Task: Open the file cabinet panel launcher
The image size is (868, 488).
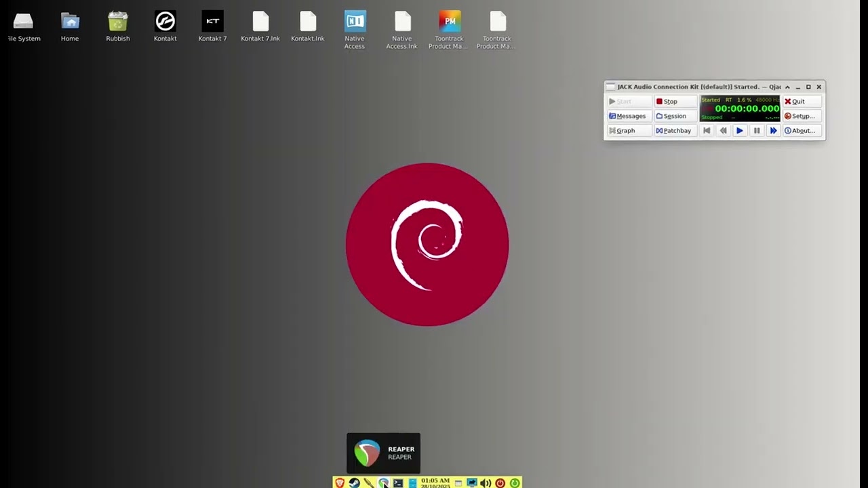Action: coord(412,483)
